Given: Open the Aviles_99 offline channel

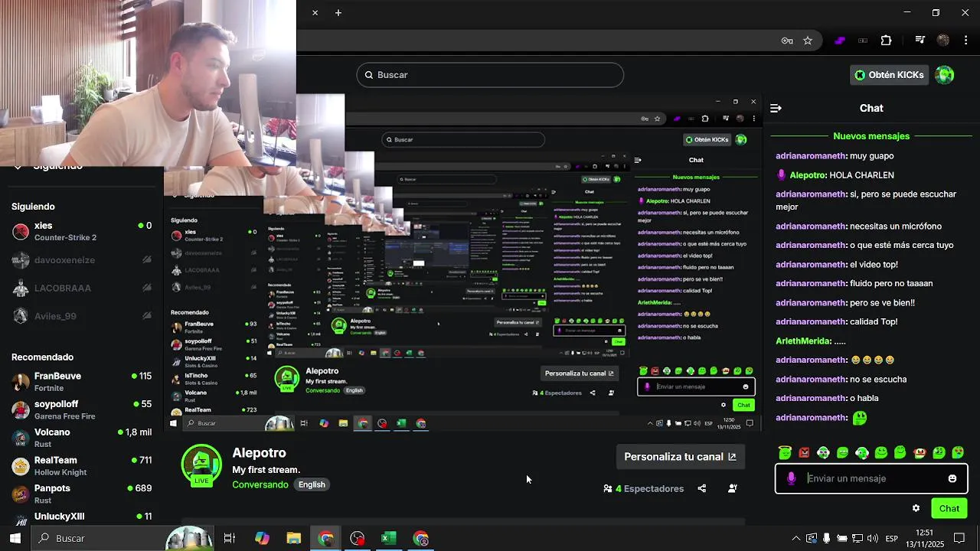Looking at the screenshot, I should click(82, 316).
